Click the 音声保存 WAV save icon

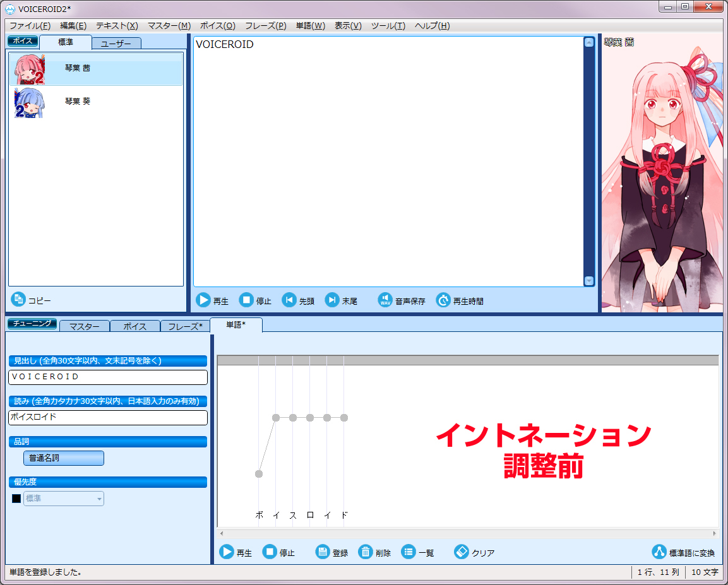(385, 300)
